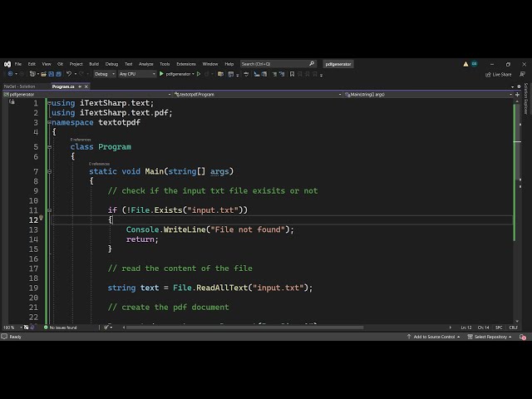532x399 pixels.
Task: Open the Debug configuration dropdown
Action: pos(105,74)
